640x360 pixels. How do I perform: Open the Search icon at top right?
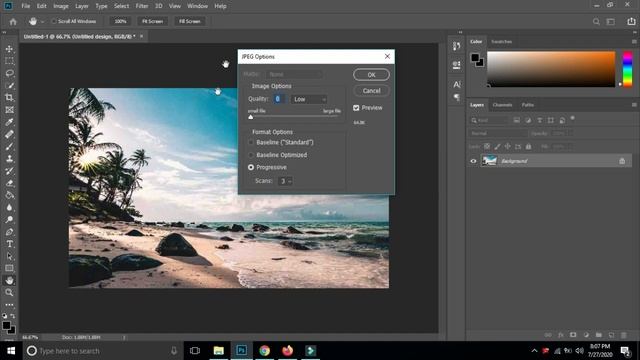point(596,22)
